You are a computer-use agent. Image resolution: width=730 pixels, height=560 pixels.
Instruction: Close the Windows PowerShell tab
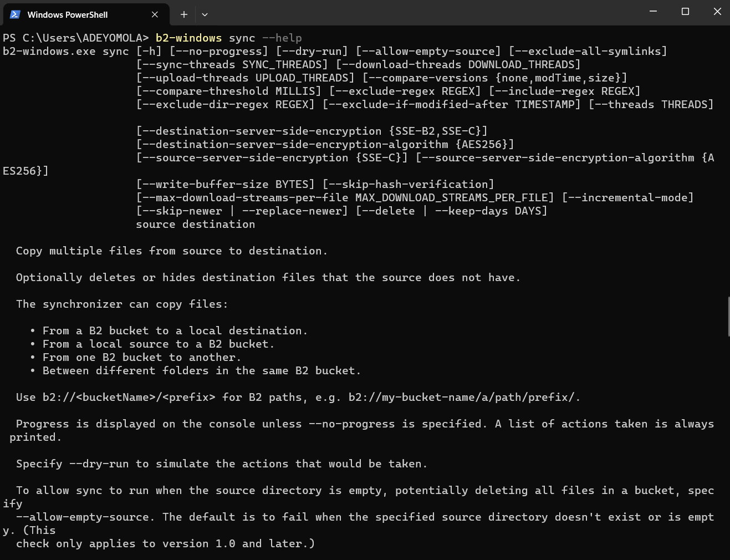[x=155, y=14]
